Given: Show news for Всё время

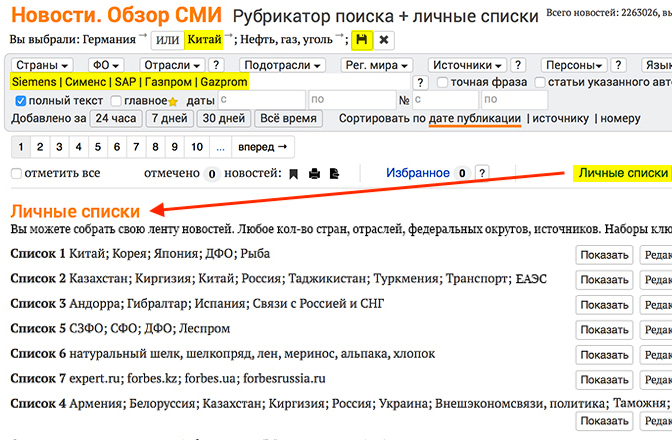Looking at the screenshot, I should click(288, 118).
